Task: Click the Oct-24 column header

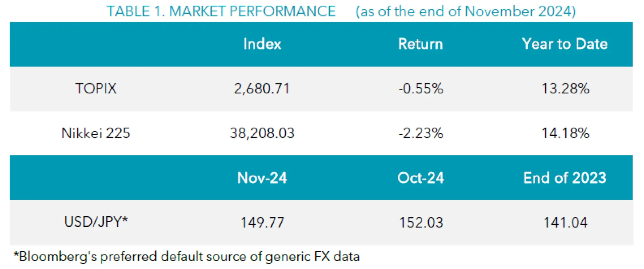Action: coord(421,178)
